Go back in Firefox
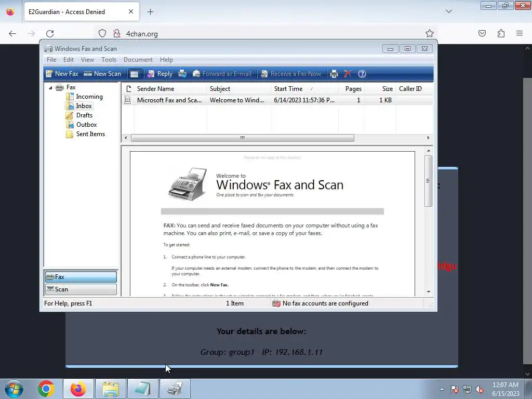The height and width of the screenshot is (399, 532). pyautogui.click(x=12, y=34)
